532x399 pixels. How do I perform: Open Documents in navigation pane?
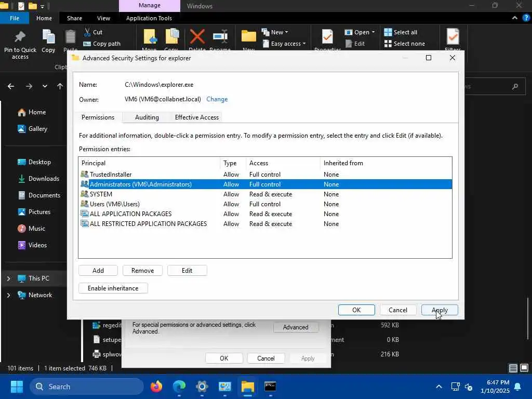[x=39, y=195]
